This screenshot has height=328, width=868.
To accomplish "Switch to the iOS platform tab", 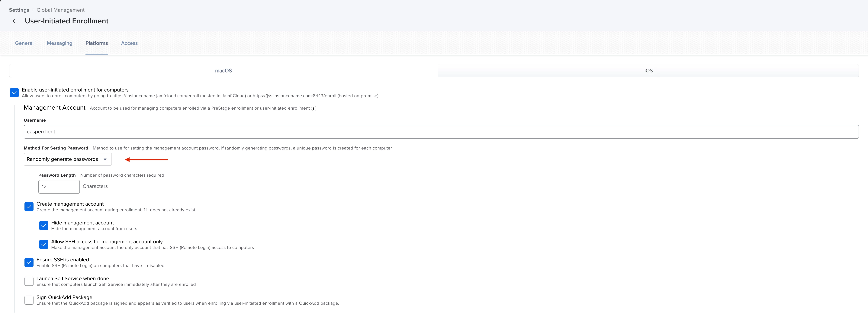I will tap(648, 71).
